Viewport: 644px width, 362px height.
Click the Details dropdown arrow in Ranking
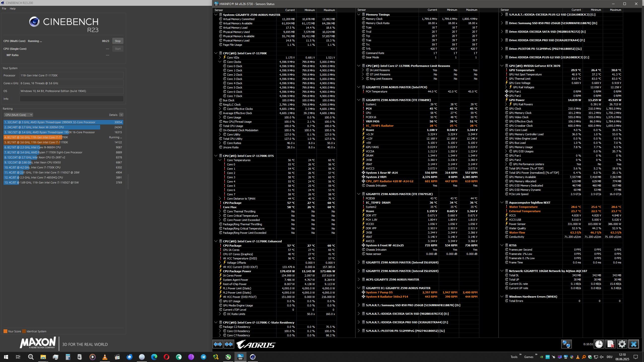pos(121,115)
